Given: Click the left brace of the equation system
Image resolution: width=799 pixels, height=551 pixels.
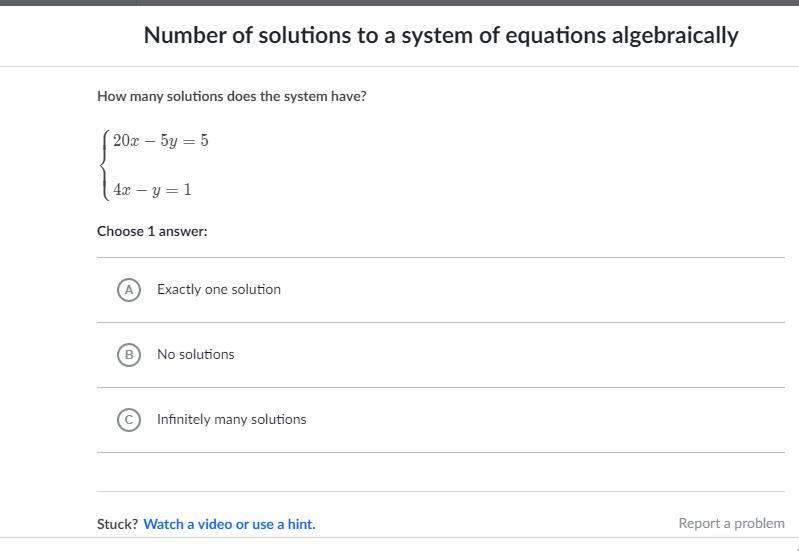Looking at the screenshot, I should click(104, 164).
